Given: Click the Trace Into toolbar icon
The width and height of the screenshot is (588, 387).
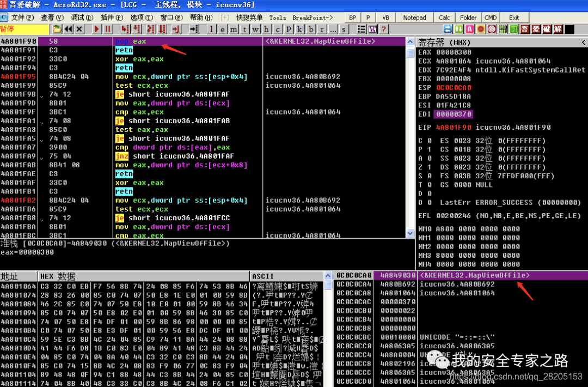Looking at the screenshot, I should pos(150,29).
